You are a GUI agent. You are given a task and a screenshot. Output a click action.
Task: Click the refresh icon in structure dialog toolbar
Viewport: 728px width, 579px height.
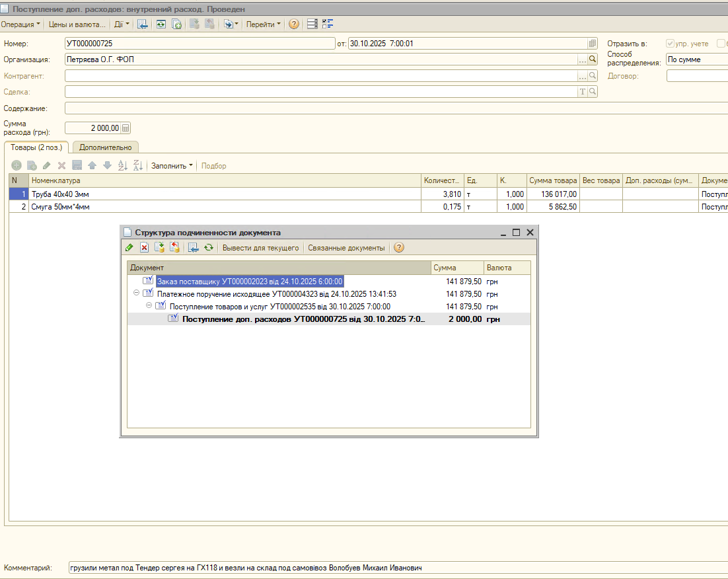(209, 248)
